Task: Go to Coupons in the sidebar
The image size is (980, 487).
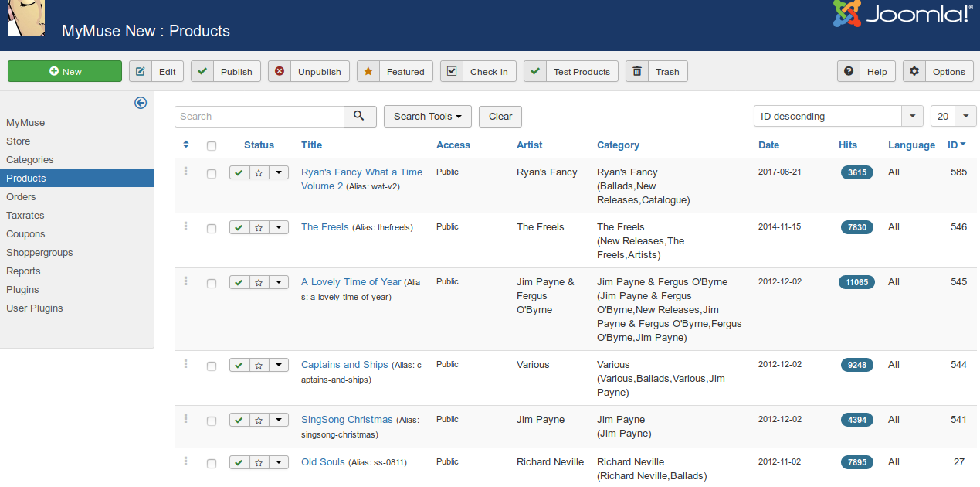Action: pyautogui.click(x=25, y=233)
